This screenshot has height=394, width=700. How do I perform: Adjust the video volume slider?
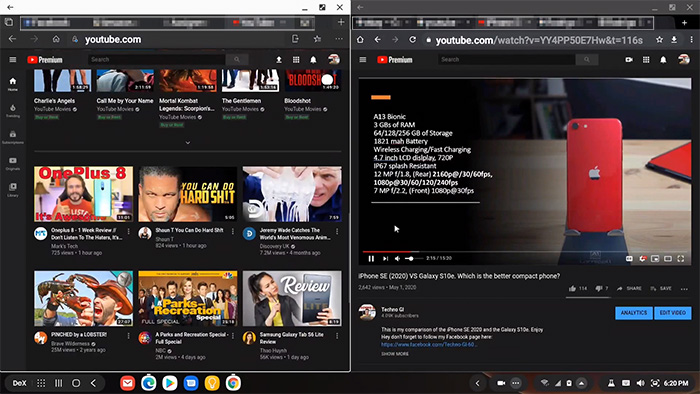pyautogui.click(x=413, y=258)
